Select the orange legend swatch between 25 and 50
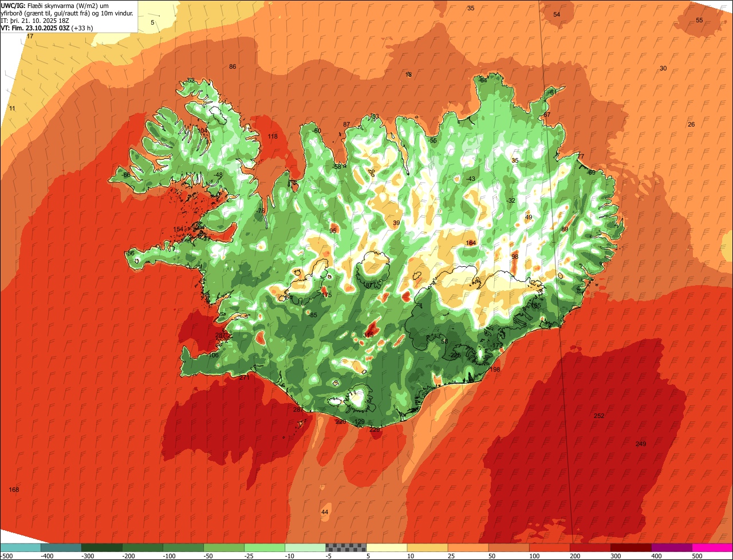 click(x=468, y=547)
